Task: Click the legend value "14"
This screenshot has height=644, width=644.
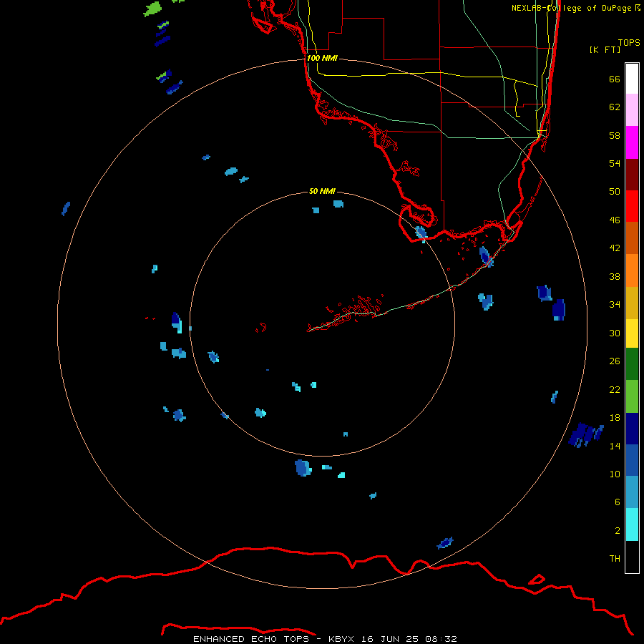Action: pos(615,446)
